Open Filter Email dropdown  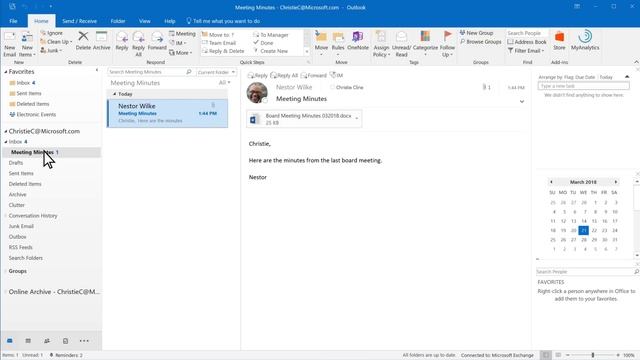click(x=526, y=51)
